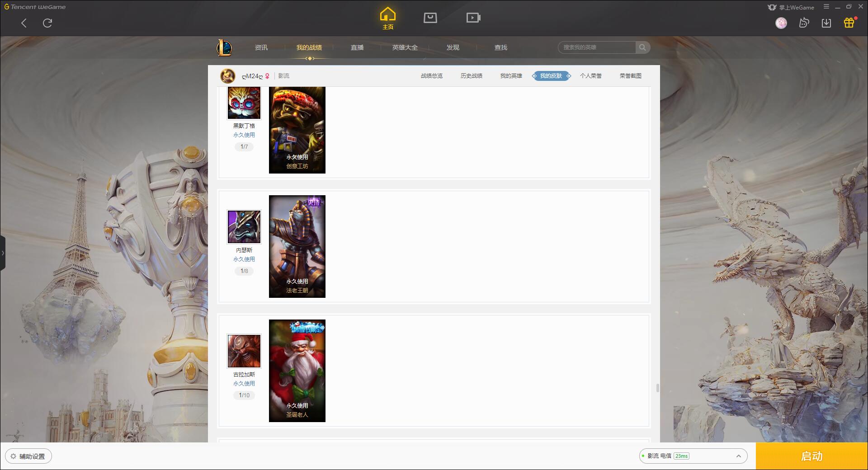Viewport: 868px width, 470px height.
Task: Focus the 搜索我的英雄 search field
Action: (597, 47)
